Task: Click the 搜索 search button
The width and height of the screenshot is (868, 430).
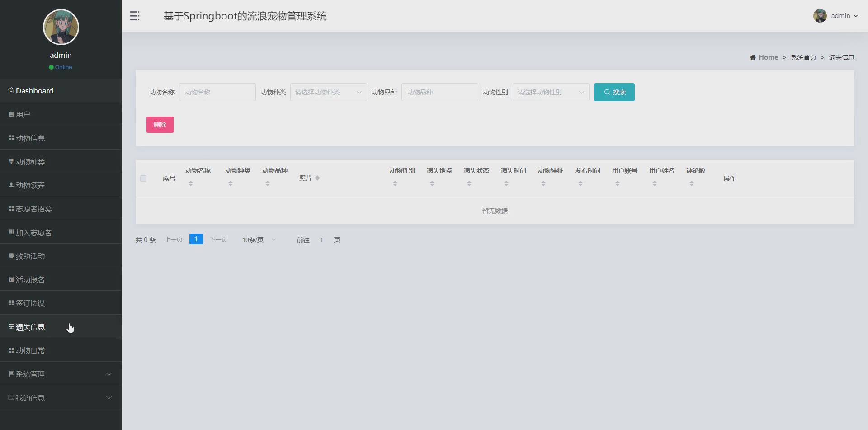Action: click(614, 92)
